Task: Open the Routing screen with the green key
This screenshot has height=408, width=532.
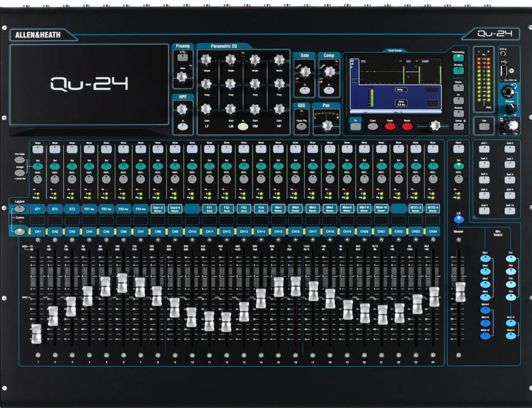Action: pos(458,70)
